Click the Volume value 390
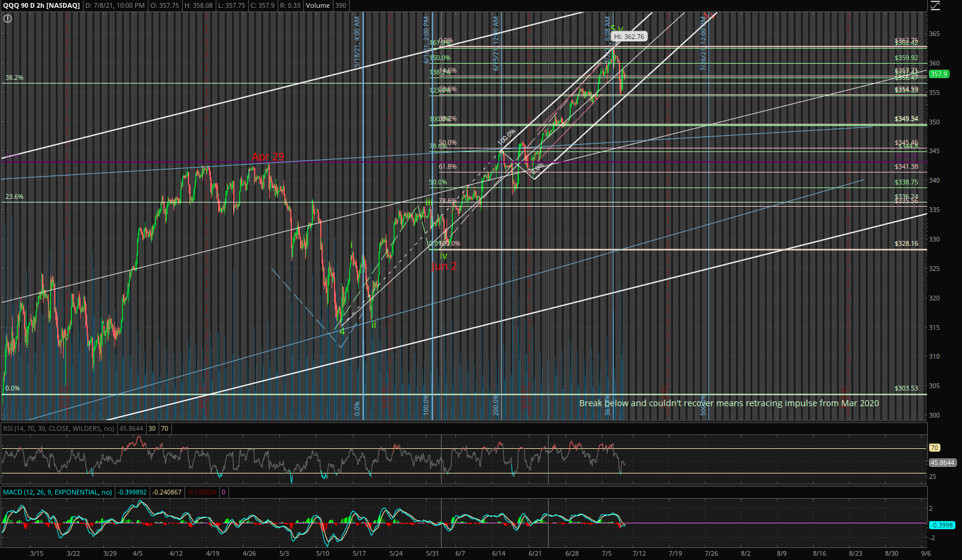 (340, 5)
